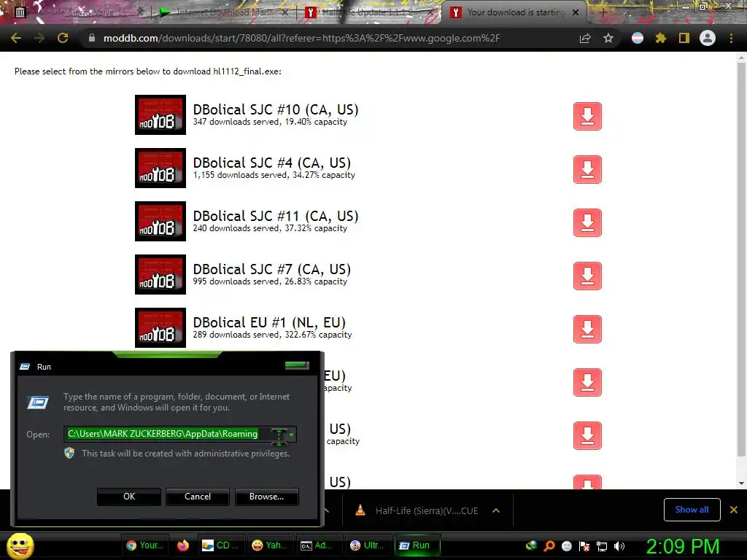Open the Chrome profile avatar
This screenshot has width=747, height=560.
(x=708, y=38)
